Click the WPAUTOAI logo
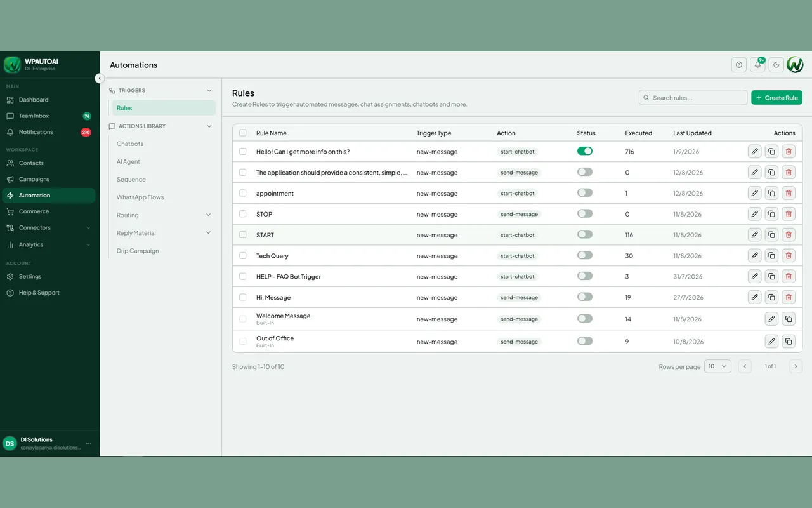This screenshot has width=812, height=508. click(13, 65)
